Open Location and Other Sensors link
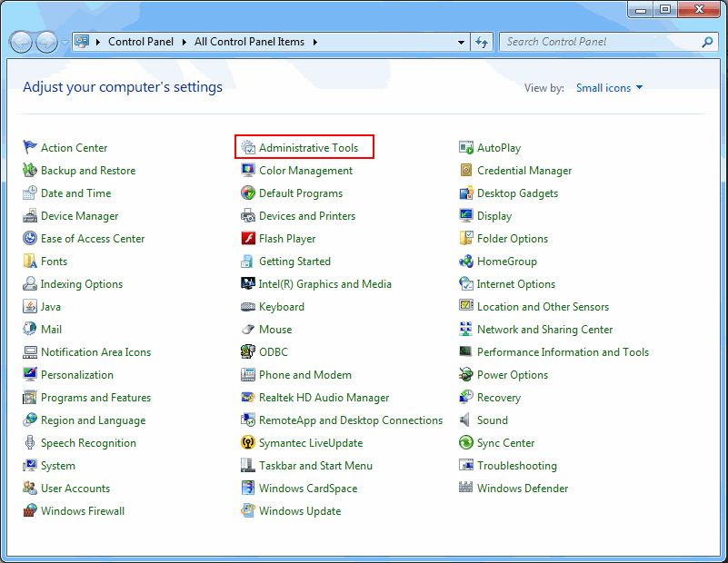Viewport: 728px width, 563px height. point(543,307)
